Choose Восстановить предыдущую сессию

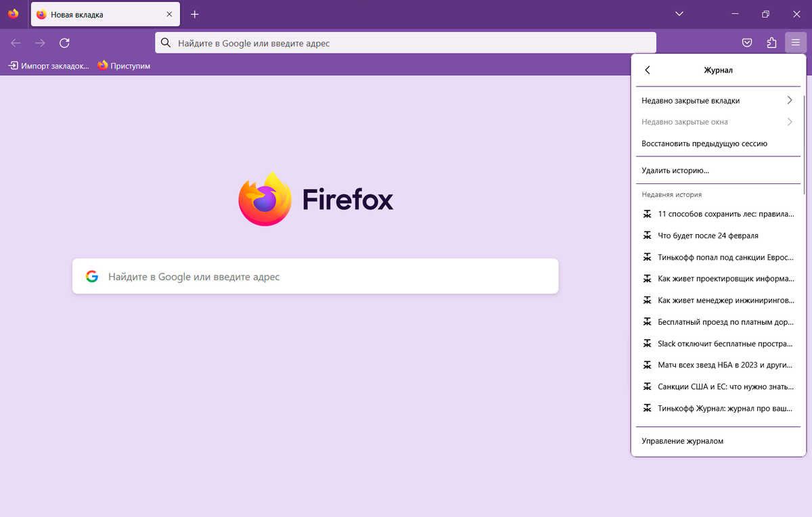718,143
